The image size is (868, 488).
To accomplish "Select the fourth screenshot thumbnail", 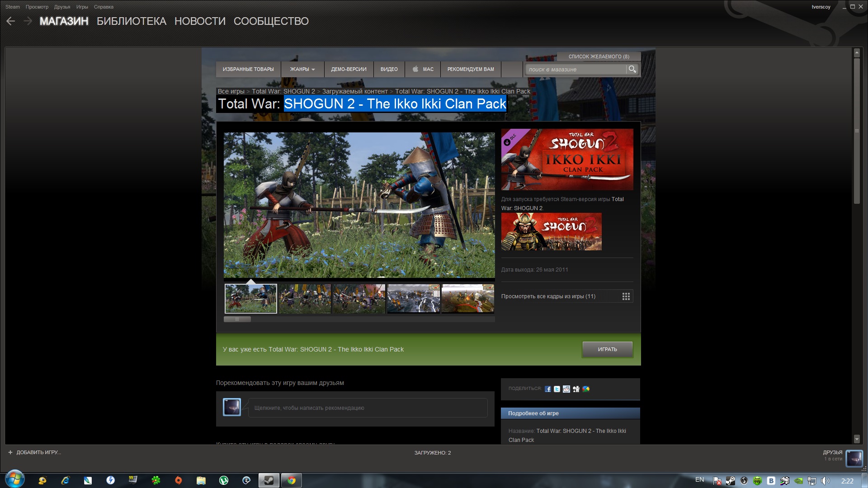I will click(x=414, y=299).
